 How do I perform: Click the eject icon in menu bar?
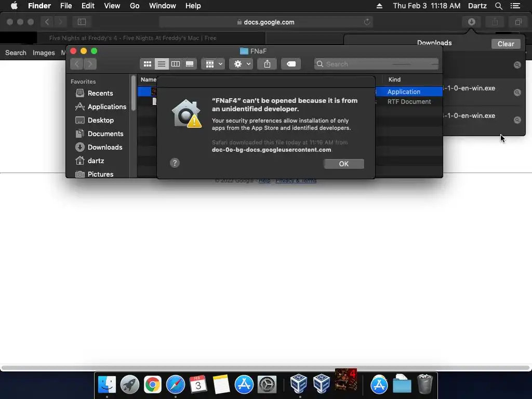(x=379, y=6)
